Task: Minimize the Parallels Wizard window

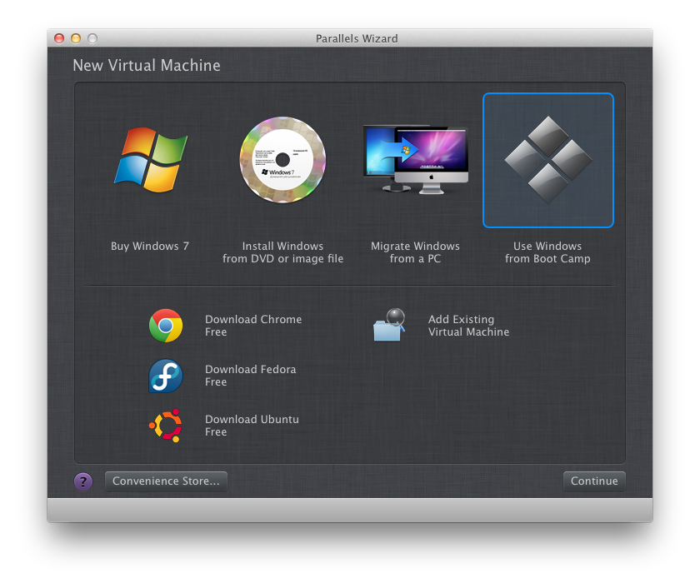Action: [x=76, y=38]
